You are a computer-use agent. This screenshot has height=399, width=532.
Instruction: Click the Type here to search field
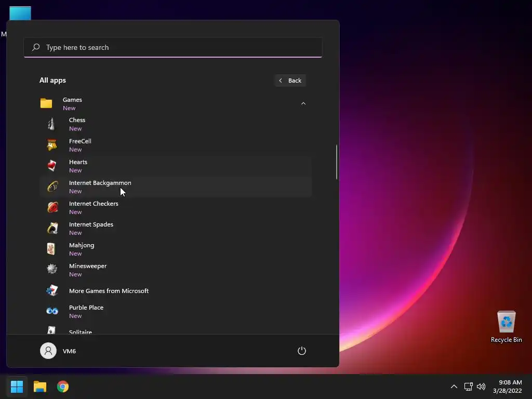click(x=173, y=47)
